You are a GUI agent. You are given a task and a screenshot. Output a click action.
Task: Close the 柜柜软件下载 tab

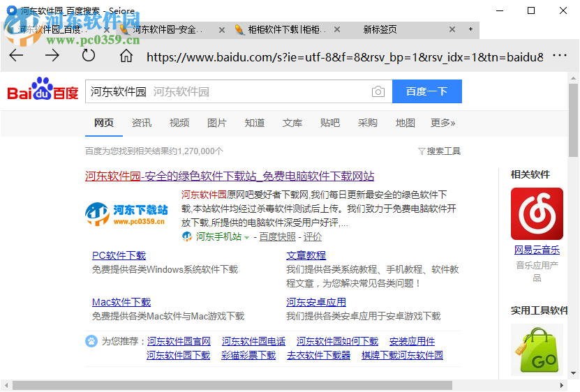pyautogui.click(x=337, y=29)
